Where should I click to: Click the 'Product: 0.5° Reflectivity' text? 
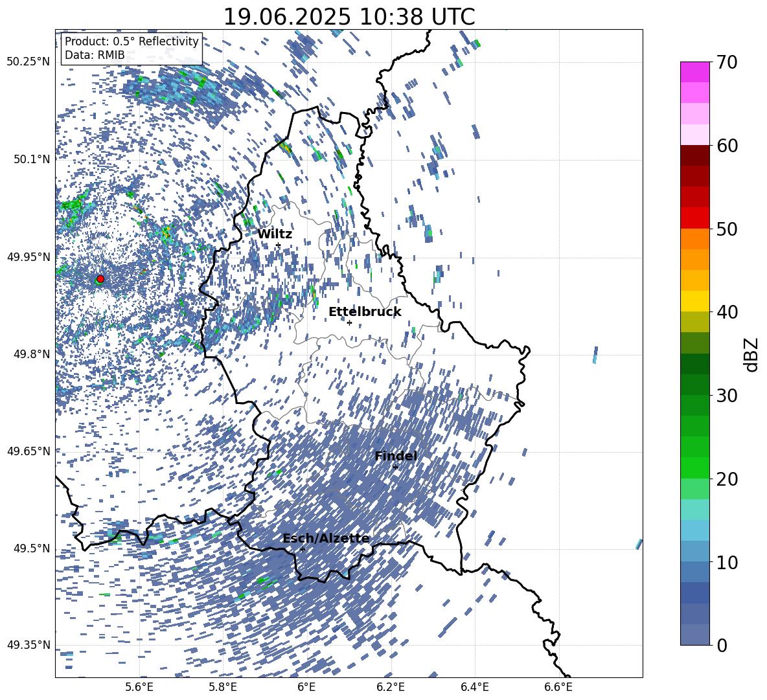tap(132, 41)
